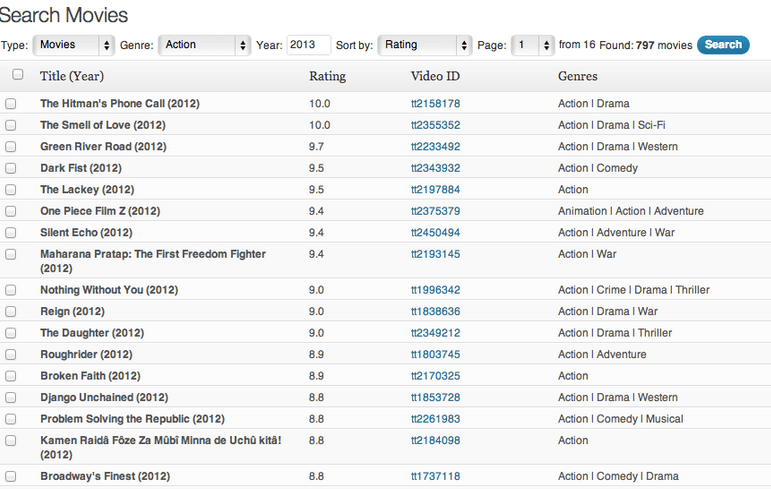Check the box for Silent Echo
Screen dimensions: 771x489
click(x=10, y=233)
